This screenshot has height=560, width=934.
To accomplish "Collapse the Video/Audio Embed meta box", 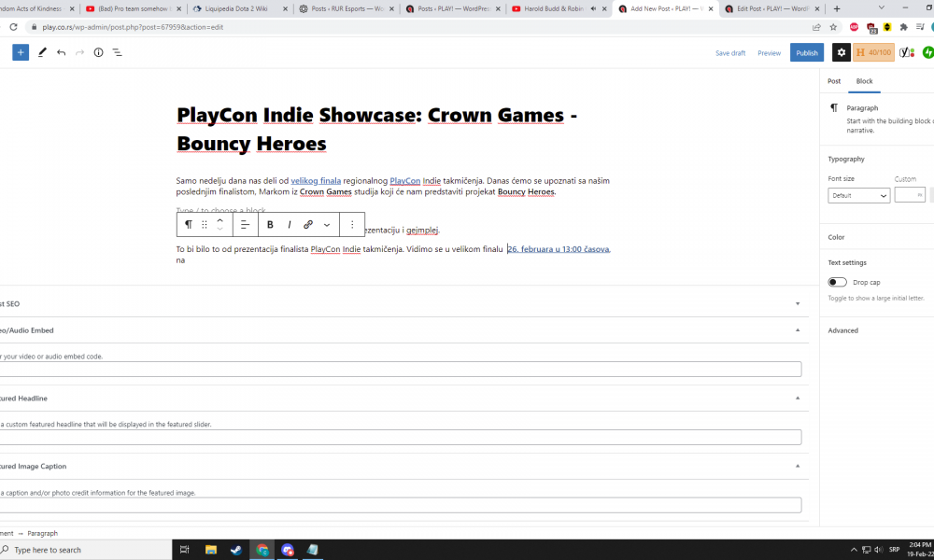I will pos(798,330).
